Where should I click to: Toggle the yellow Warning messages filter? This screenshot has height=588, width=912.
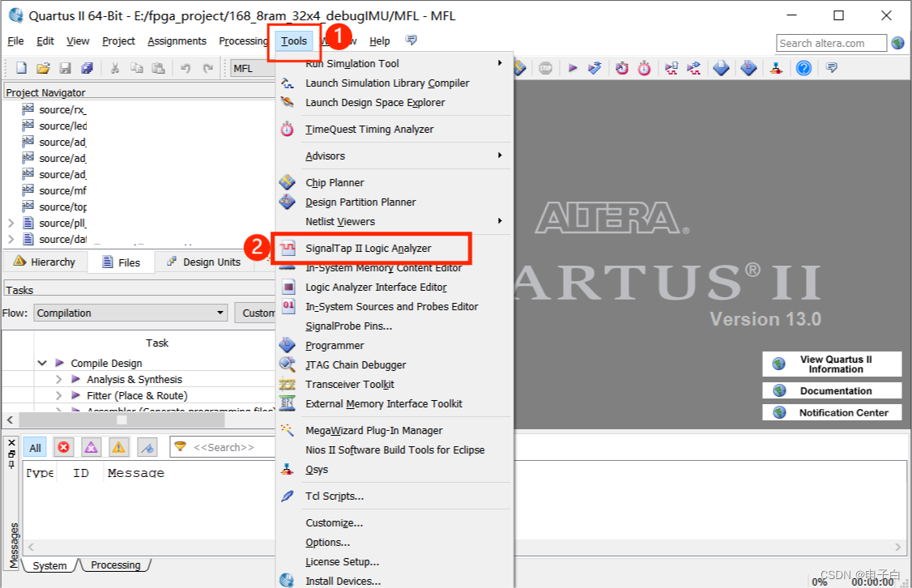click(x=118, y=447)
